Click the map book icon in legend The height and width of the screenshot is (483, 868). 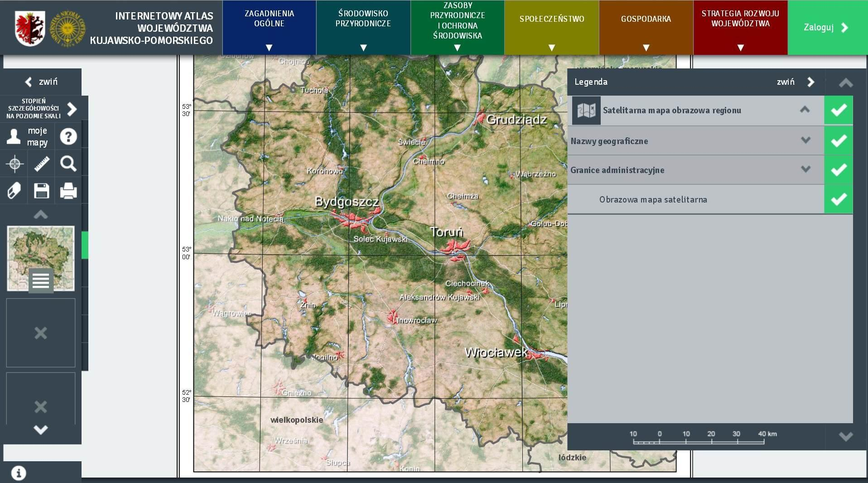point(586,110)
